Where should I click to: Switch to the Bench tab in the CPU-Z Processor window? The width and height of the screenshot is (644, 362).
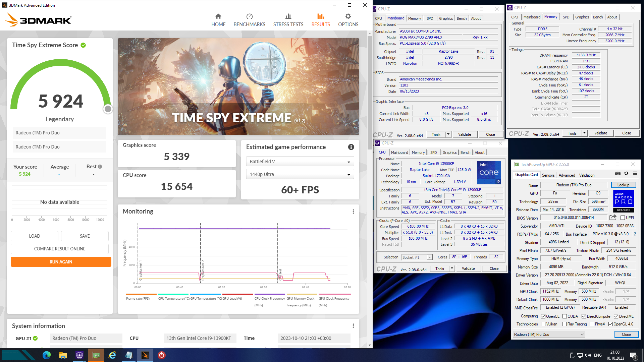[x=465, y=153]
